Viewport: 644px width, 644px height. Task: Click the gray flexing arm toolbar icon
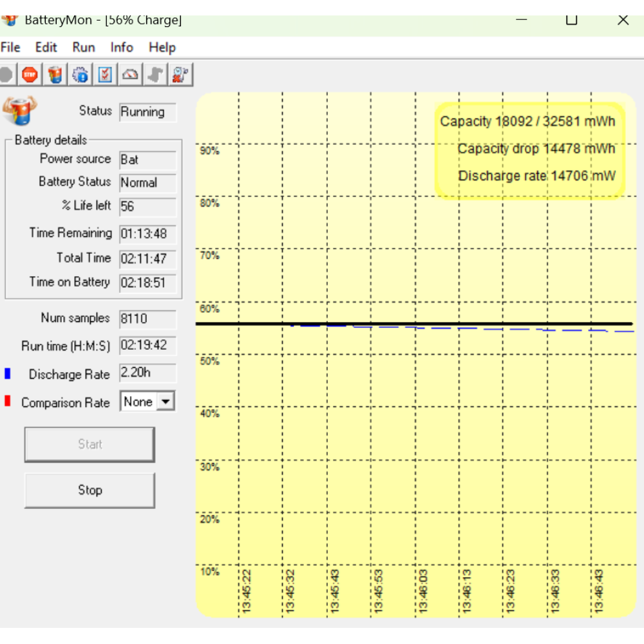155,75
